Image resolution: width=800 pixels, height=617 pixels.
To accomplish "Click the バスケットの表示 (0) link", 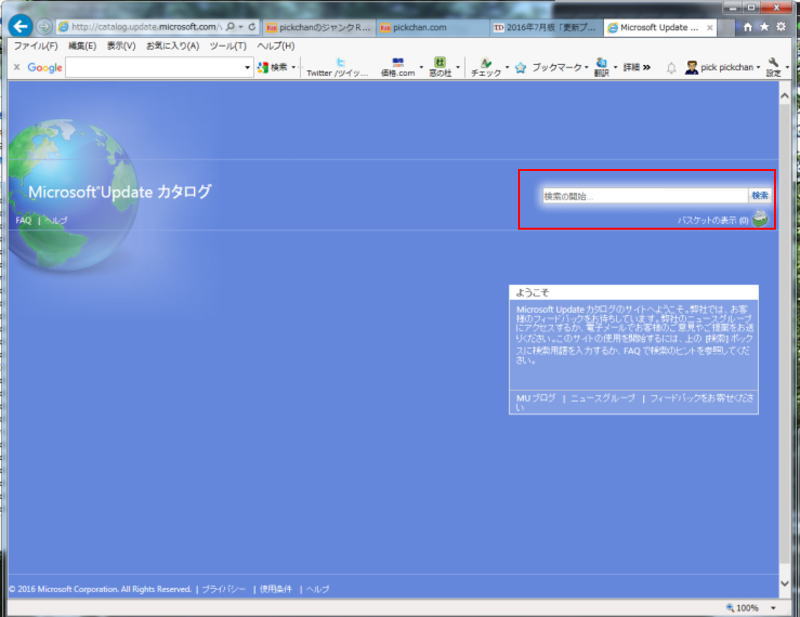I will 713,220.
